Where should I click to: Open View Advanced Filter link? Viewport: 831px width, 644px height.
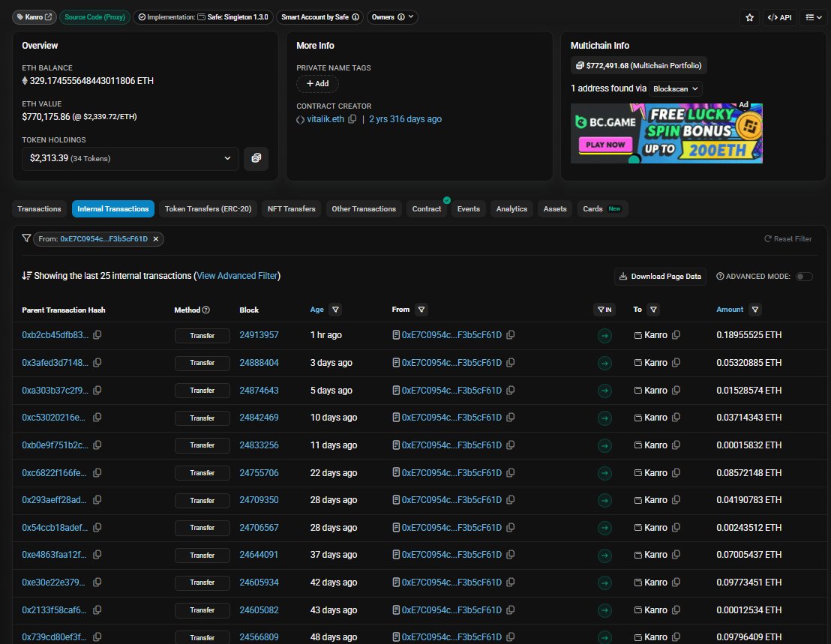[237, 276]
